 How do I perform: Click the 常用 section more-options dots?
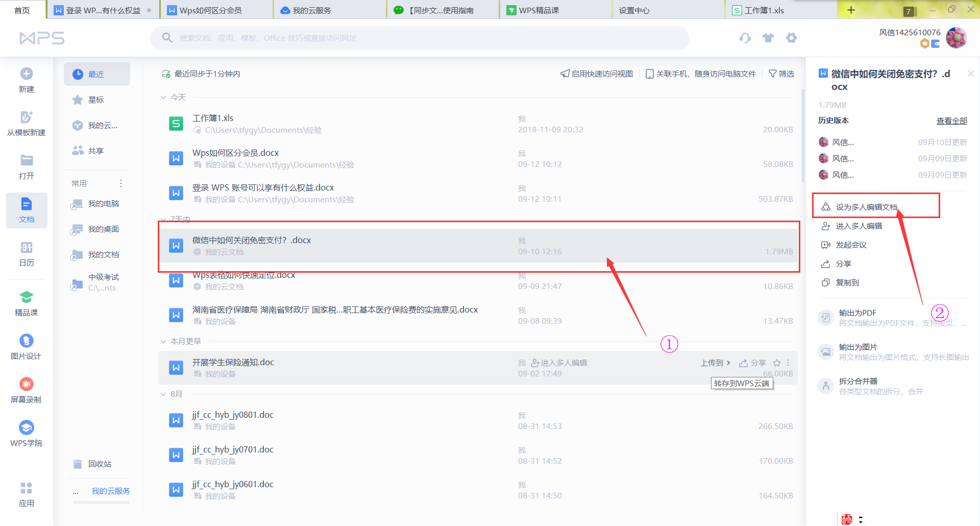point(121,183)
